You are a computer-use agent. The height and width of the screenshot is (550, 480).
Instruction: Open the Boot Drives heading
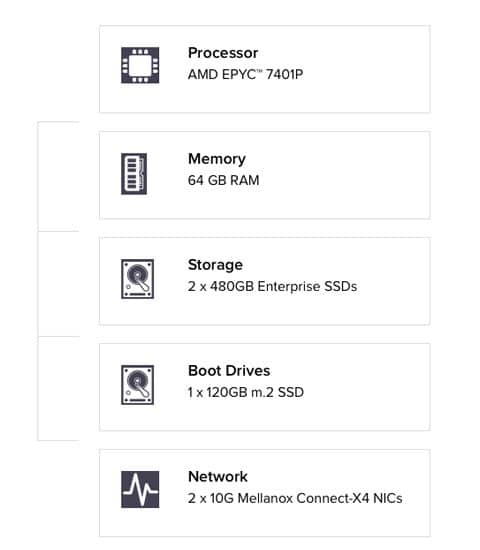229,371
